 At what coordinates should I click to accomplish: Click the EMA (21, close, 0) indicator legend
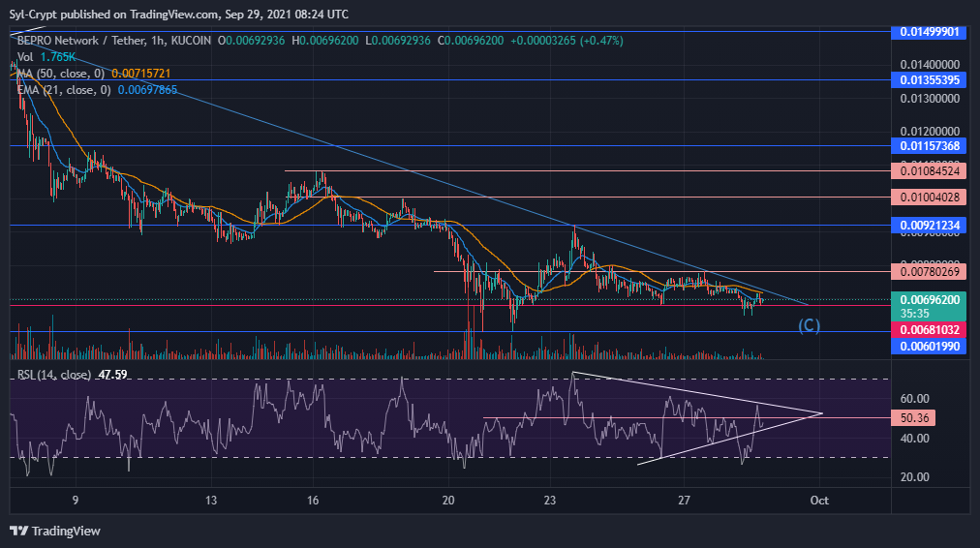click(x=64, y=90)
